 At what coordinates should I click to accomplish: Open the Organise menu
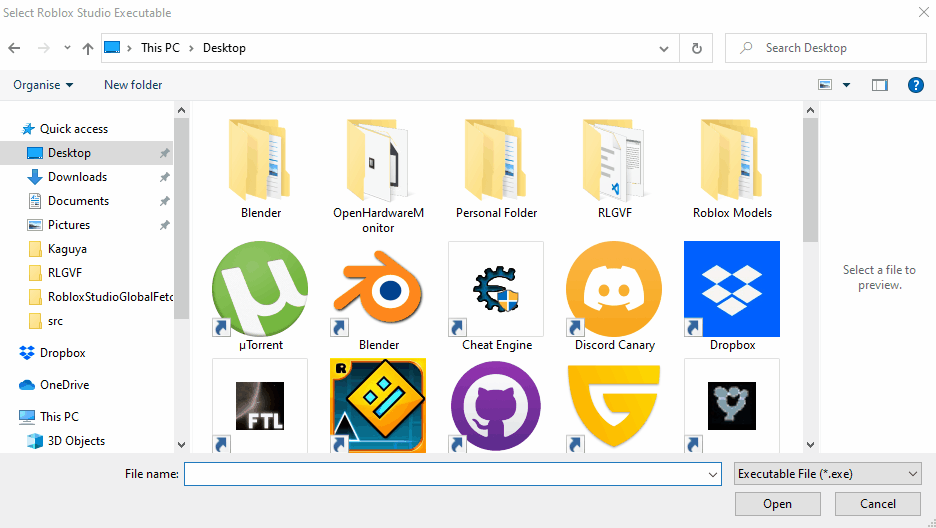43,85
